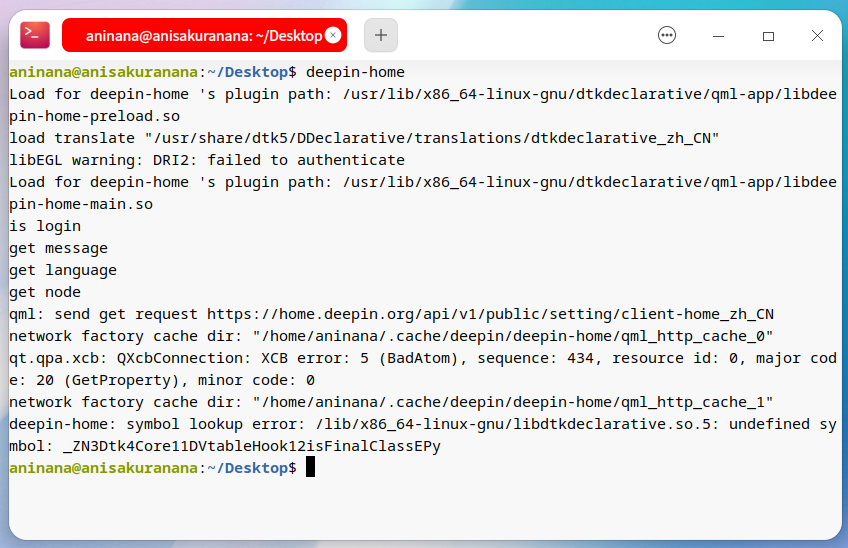Click the "load translate" dtkdeclarative_zh_CN line
Screen dimensions: 848x548
pyautogui.click(x=364, y=138)
